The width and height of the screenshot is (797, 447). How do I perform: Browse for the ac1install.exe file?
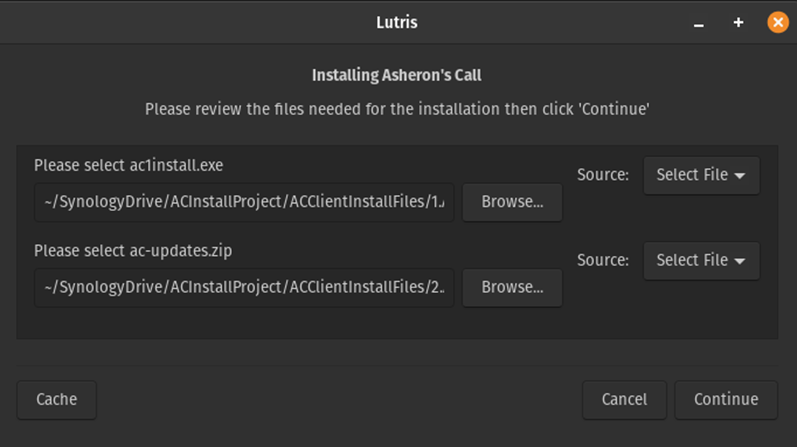[512, 202]
